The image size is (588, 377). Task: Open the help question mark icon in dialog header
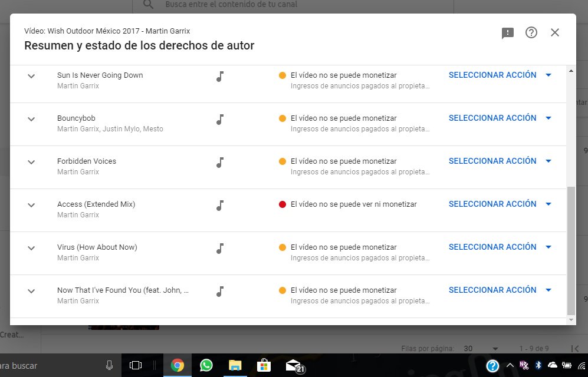tap(531, 32)
